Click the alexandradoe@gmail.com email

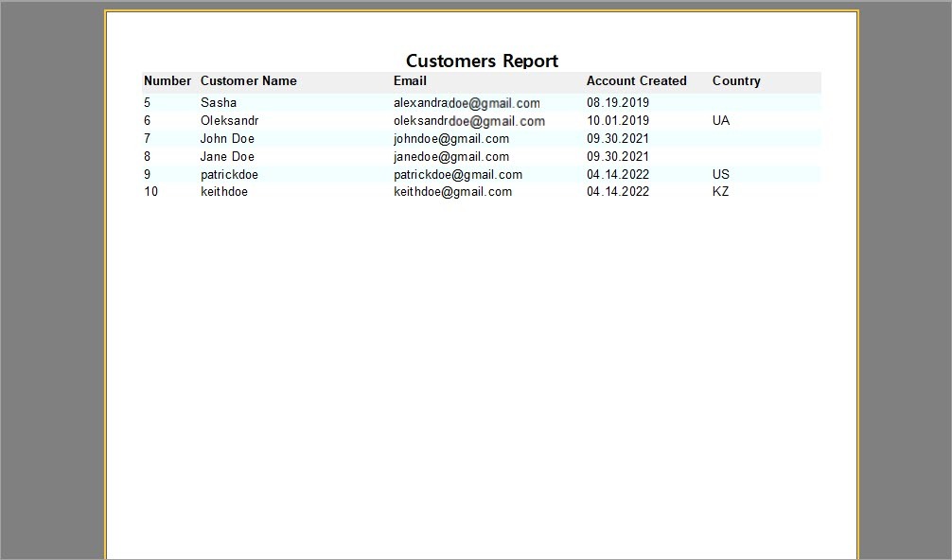[467, 103]
